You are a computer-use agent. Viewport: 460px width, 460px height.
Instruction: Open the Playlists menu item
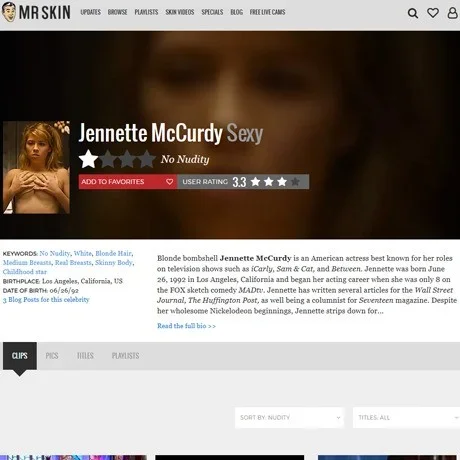146,12
